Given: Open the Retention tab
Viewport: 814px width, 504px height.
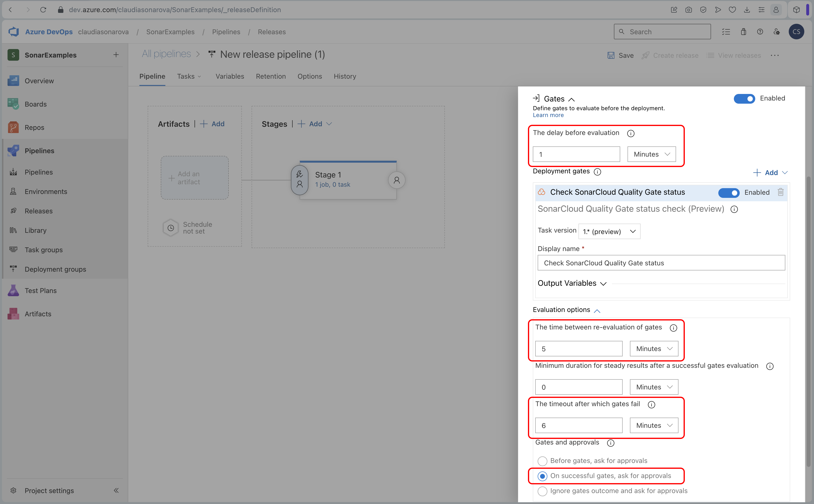Looking at the screenshot, I should click(x=271, y=76).
